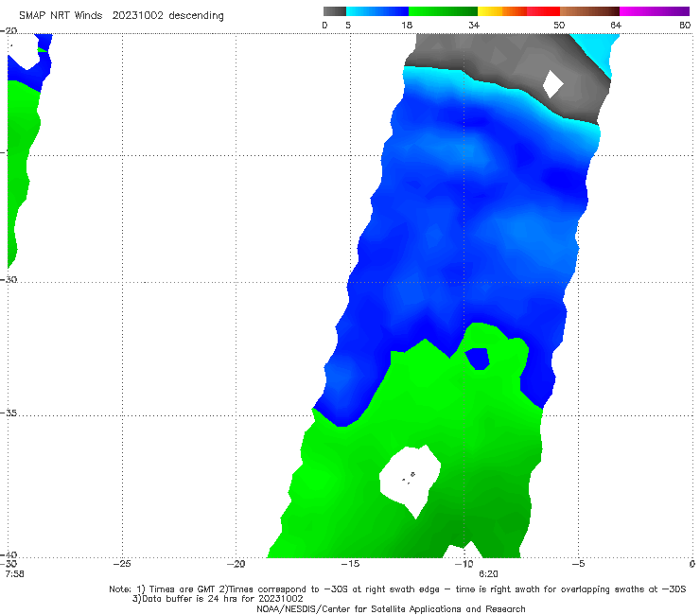Screen dimensions: 700x615
Task: Click the swath time label '7:58'
Action: pyautogui.click(x=15, y=574)
